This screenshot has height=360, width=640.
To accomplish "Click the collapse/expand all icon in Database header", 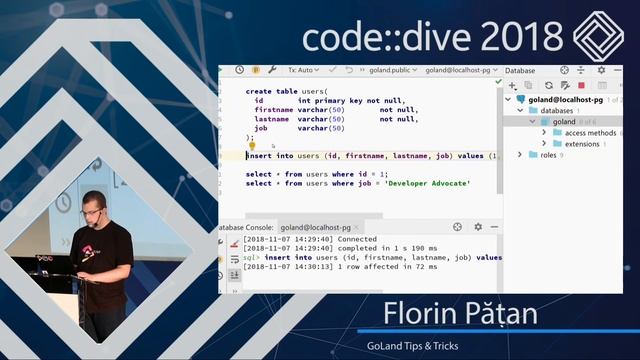I will [581, 70].
